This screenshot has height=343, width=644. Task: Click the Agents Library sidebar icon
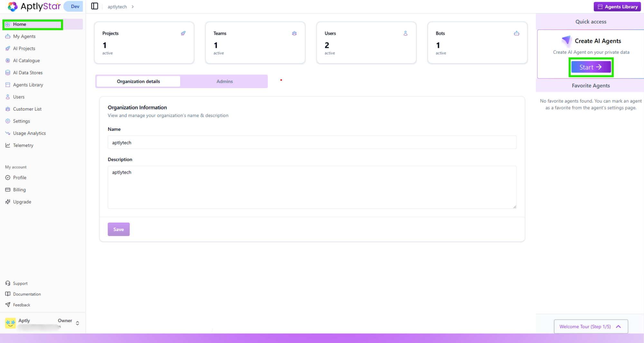click(x=8, y=85)
